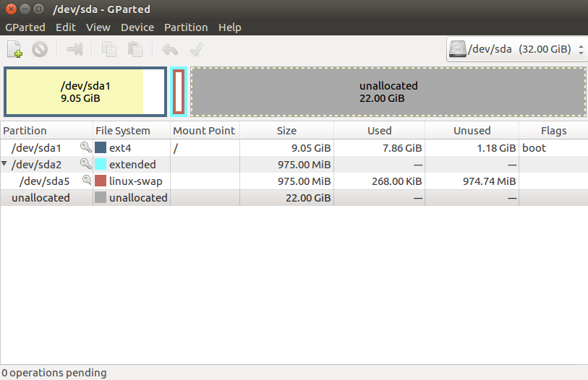Viewport: 588px width, 380px height.
Task: Open the Device menu
Action: coord(137,27)
